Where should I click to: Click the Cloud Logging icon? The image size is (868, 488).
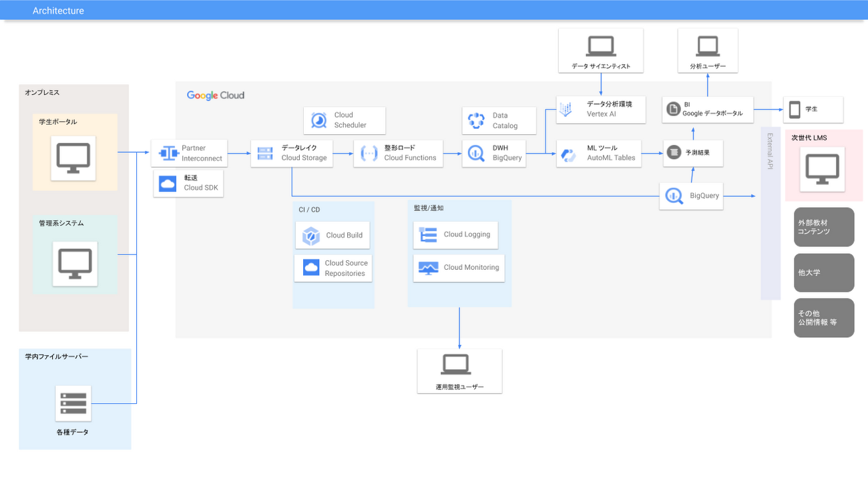click(x=427, y=234)
